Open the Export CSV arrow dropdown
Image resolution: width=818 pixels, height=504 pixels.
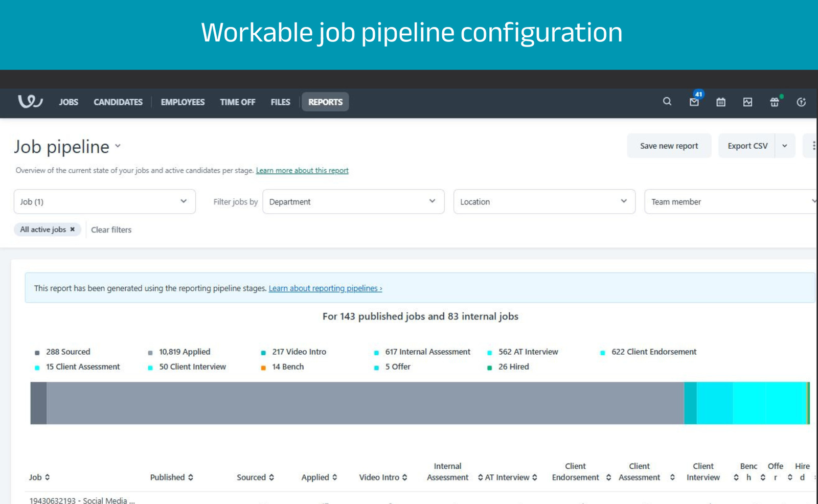click(785, 146)
